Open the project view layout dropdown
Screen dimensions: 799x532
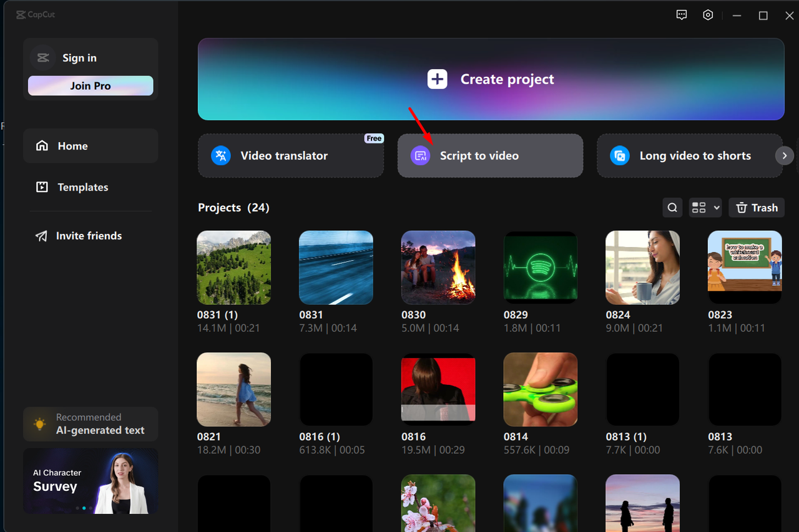[705, 207]
